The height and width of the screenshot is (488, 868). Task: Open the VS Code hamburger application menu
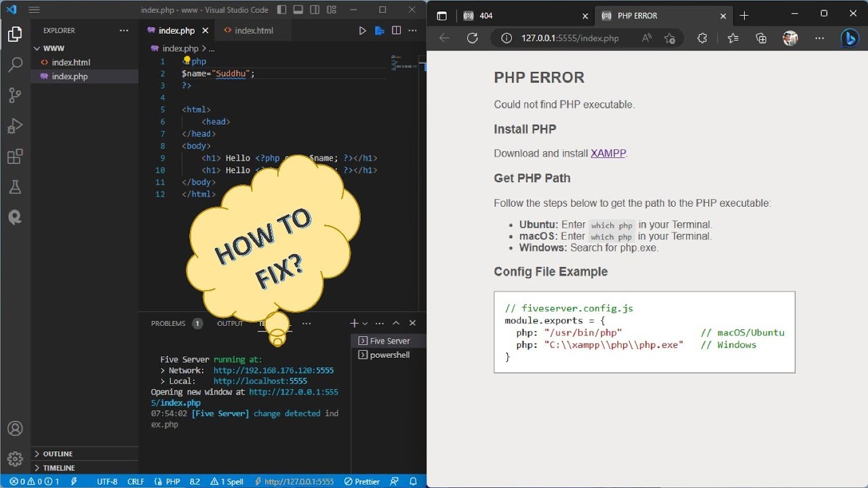pos(34,10)
